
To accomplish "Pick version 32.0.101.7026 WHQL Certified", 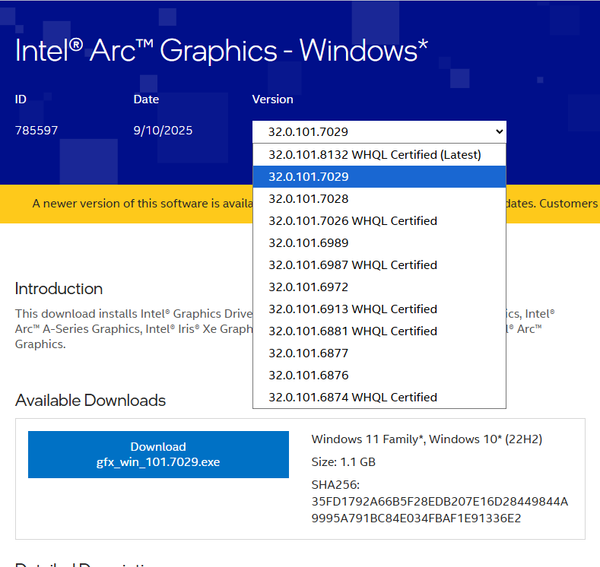I will [x=353, y=221].
